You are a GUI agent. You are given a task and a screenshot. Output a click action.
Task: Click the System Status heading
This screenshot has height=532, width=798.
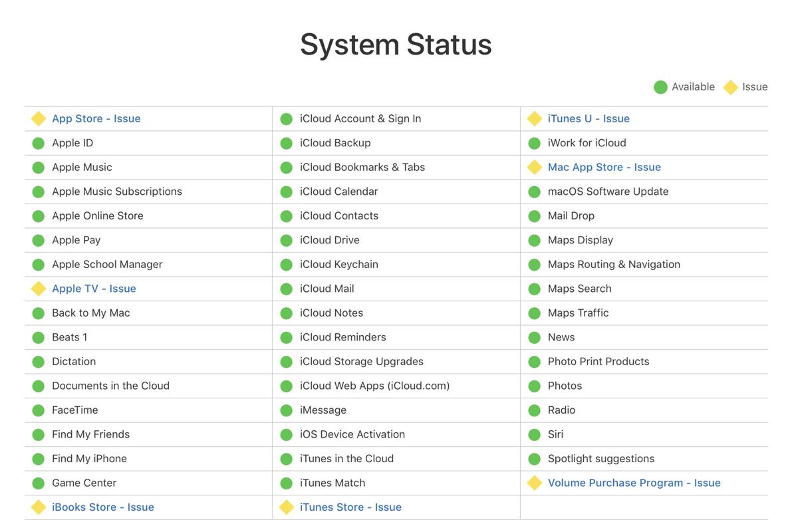(x=396, y=45)
